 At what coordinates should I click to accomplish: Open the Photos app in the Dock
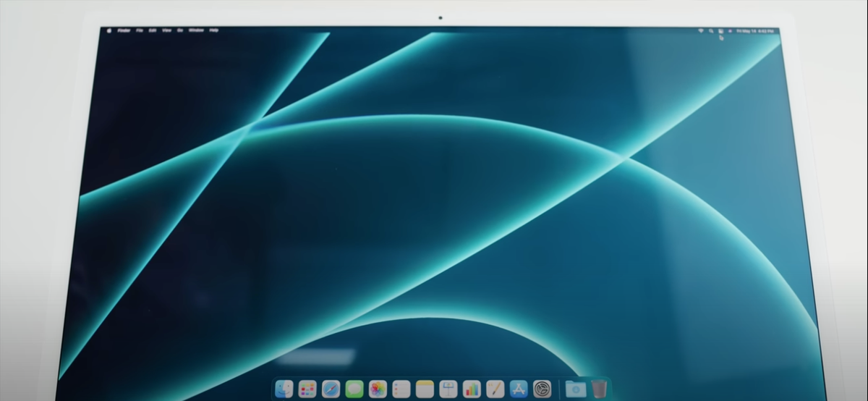pos(378,389)
